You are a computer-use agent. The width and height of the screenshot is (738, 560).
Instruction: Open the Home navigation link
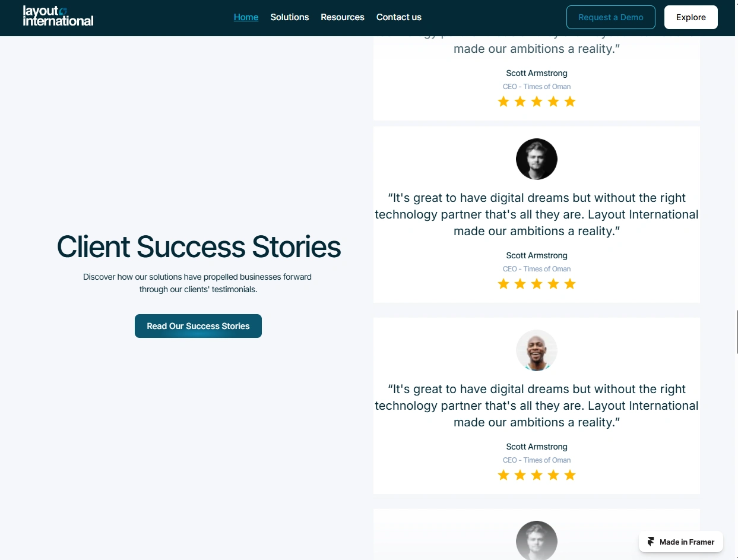246,17
